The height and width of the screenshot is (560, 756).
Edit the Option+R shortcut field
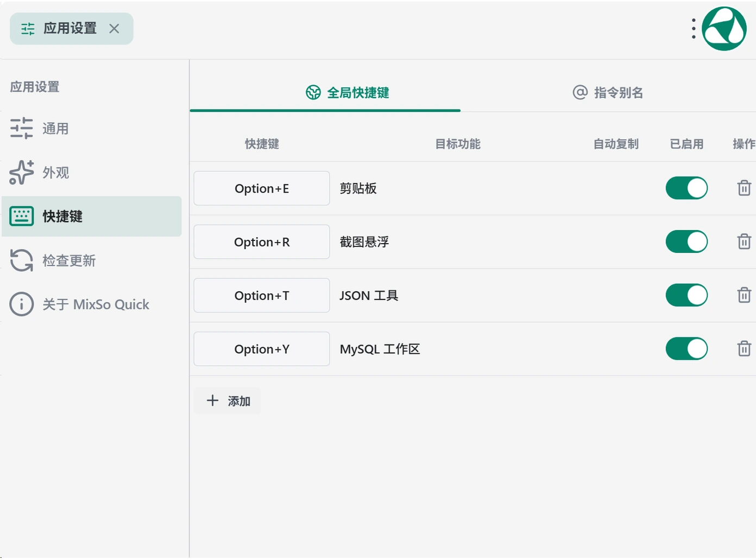point(262,241)
